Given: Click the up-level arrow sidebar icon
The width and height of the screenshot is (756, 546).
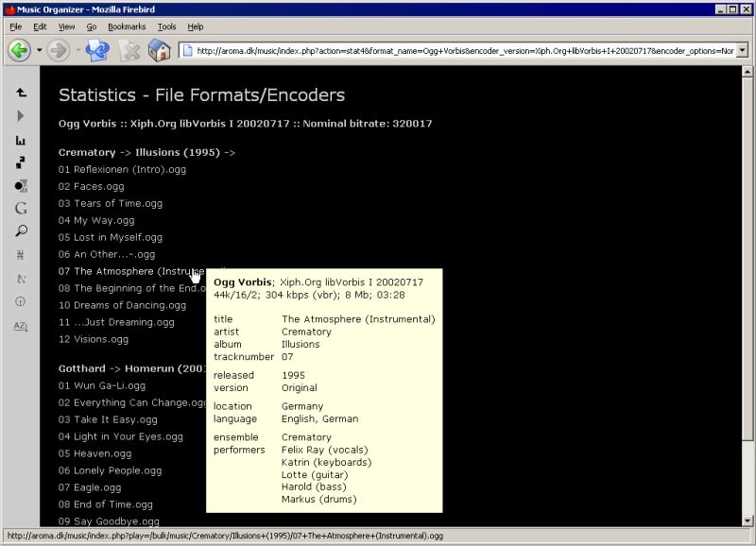Looking at the screenshot, I should pos(21,92).
